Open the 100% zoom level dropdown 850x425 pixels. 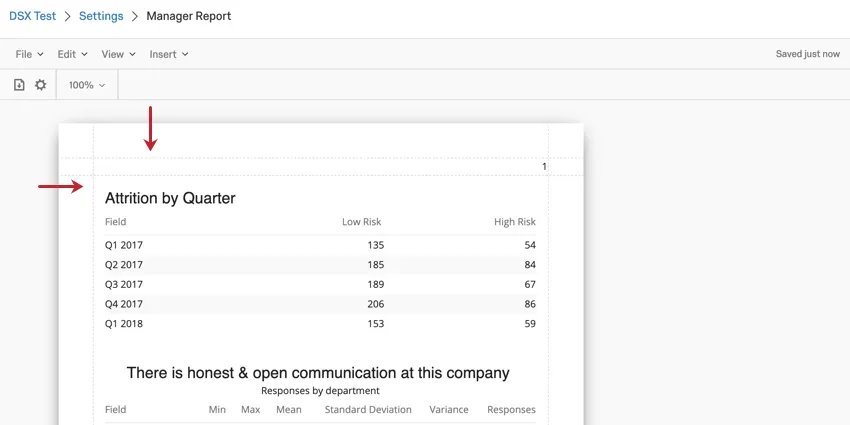(x=87, y=85)
